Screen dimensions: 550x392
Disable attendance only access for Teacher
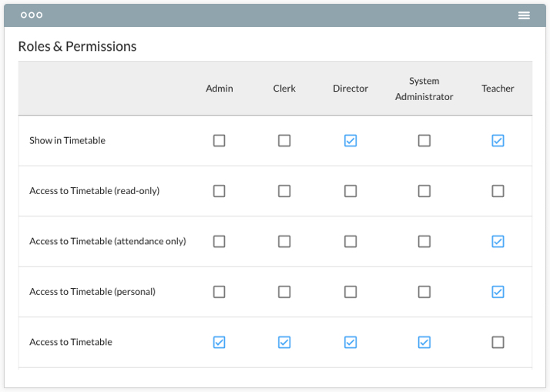[x=498, y=241]
